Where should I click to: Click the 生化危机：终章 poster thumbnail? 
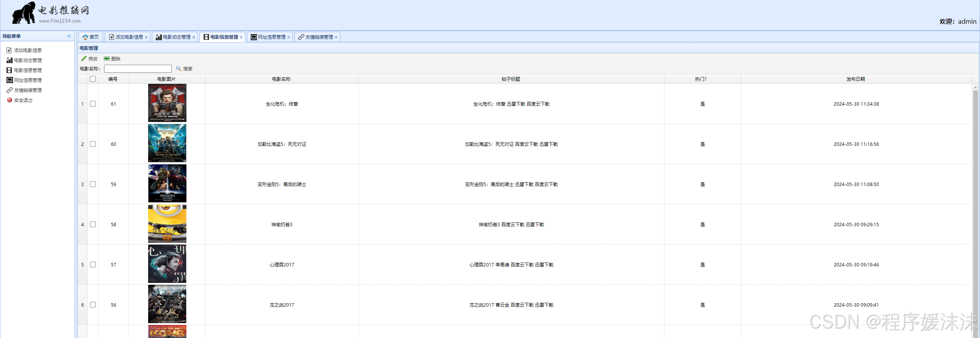point(167,103)
